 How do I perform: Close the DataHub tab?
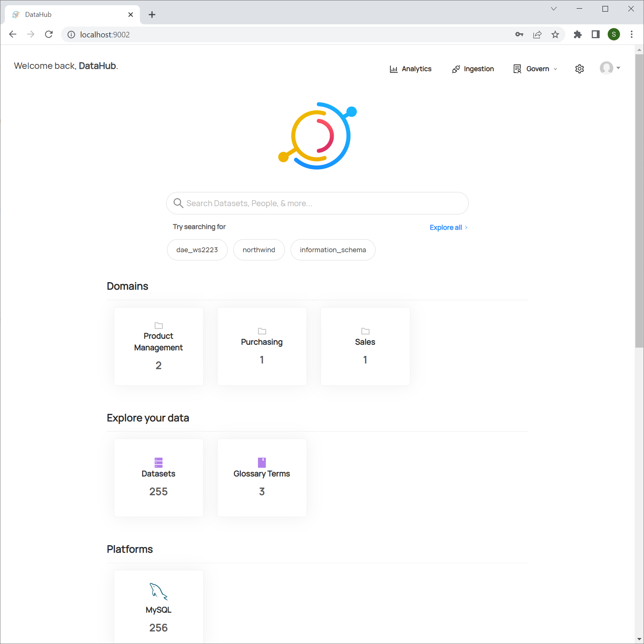(131, 15)
